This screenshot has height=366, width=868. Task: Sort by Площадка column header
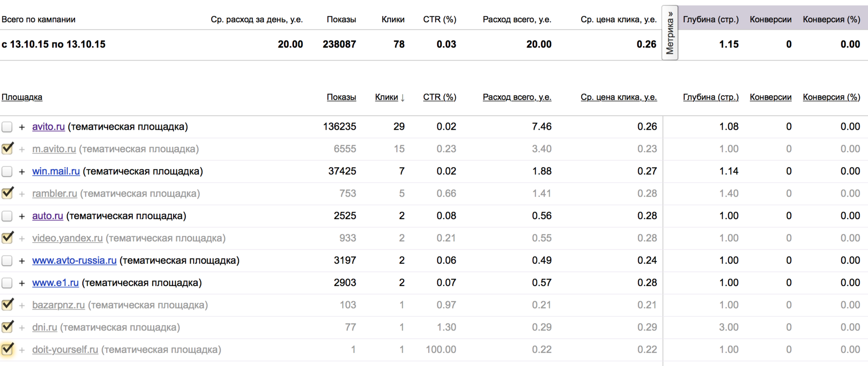click(x=22, y=97)
